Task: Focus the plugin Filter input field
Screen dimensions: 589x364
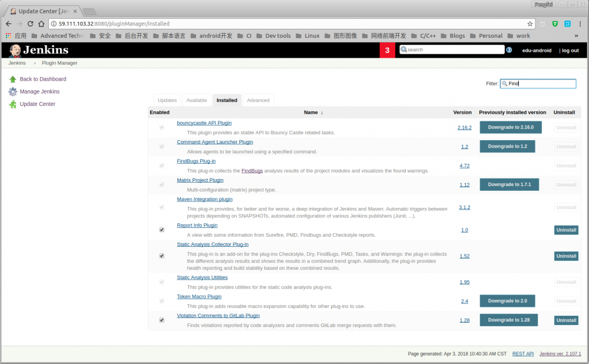Action: (x=538, y=84)
